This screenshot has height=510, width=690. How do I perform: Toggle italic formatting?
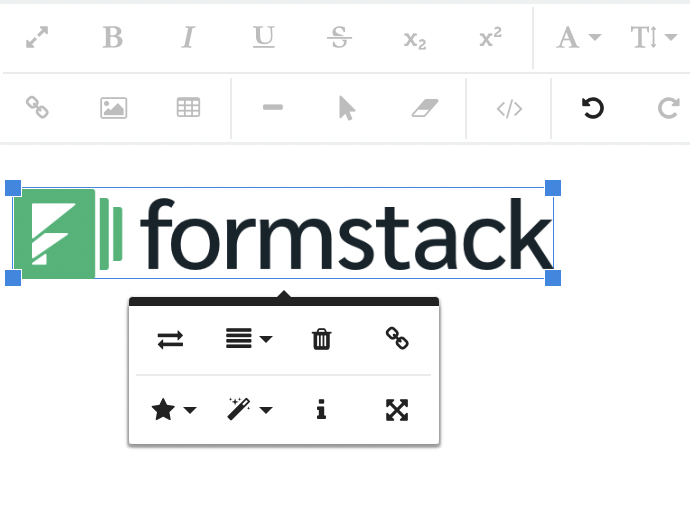click(x=188, y=38)
